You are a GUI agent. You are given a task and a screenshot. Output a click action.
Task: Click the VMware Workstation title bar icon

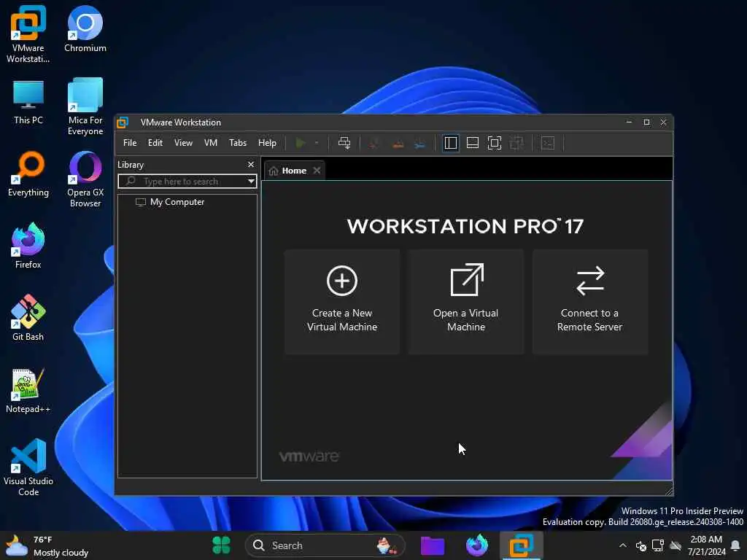coord(123,122)
